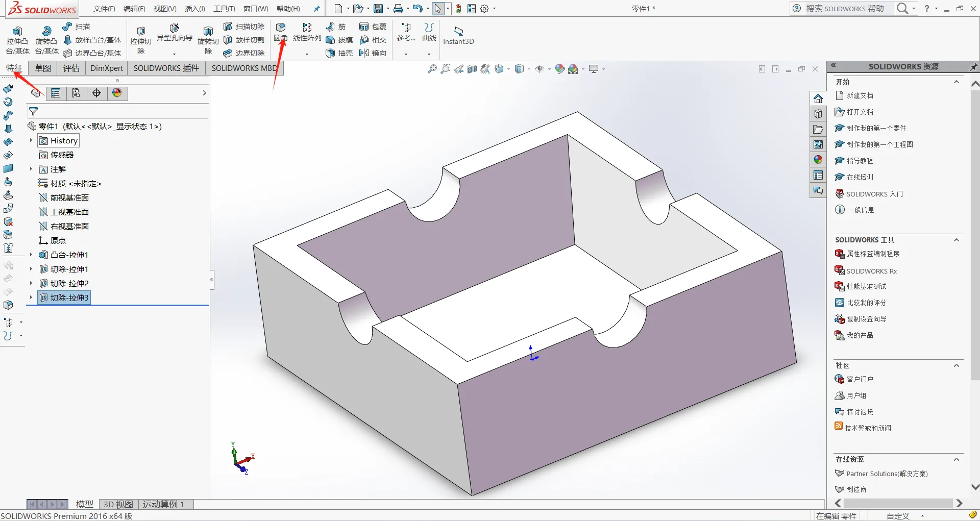
Task: Launch the SOLIDWORKS Rx link
Action: [872, 271]
